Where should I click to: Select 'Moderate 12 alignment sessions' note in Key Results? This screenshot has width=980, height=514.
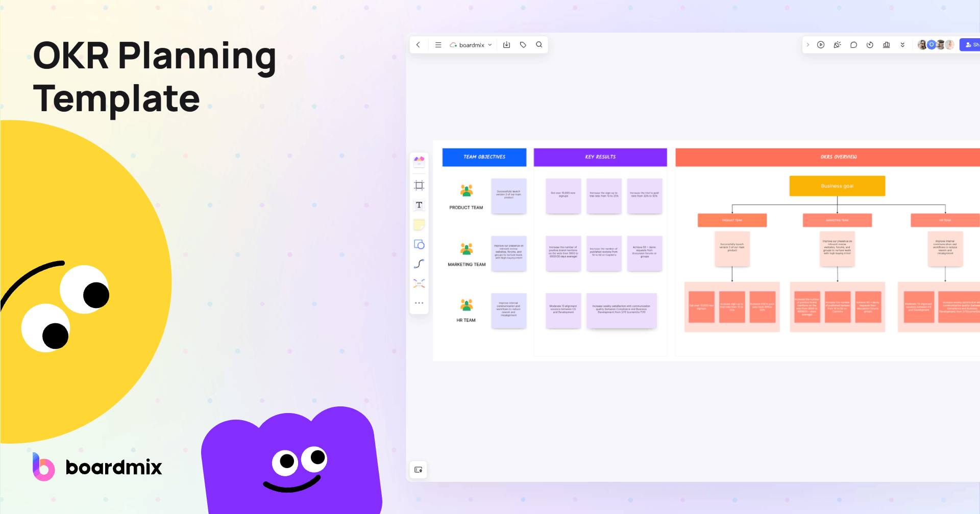pyautogui.click(x=563, y=311)
